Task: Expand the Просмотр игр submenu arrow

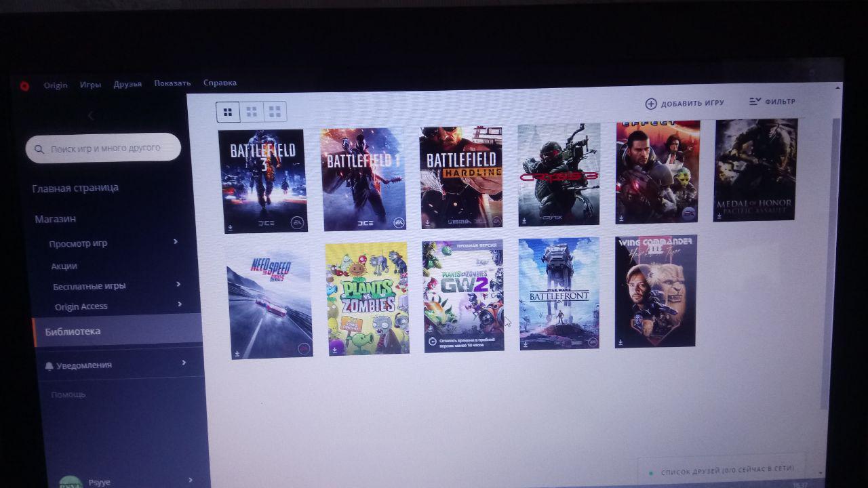Action: tap(176, 241)
